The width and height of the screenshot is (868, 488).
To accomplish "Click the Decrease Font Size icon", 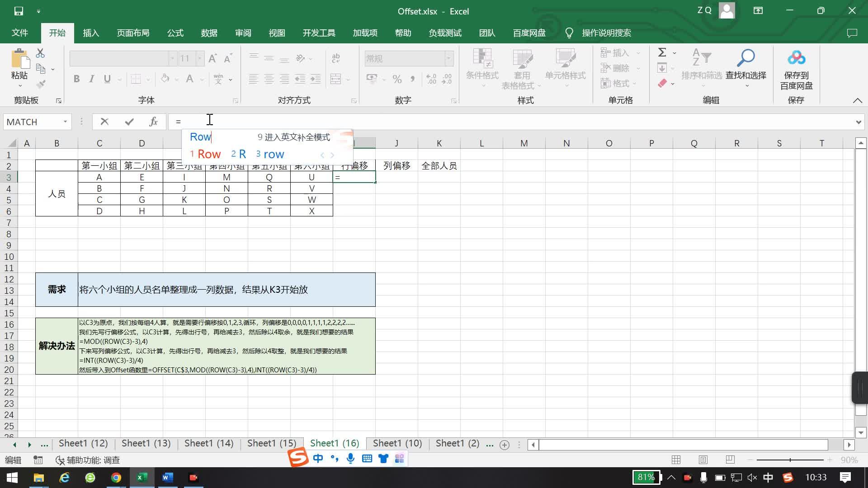I will (x=228, y=58).
